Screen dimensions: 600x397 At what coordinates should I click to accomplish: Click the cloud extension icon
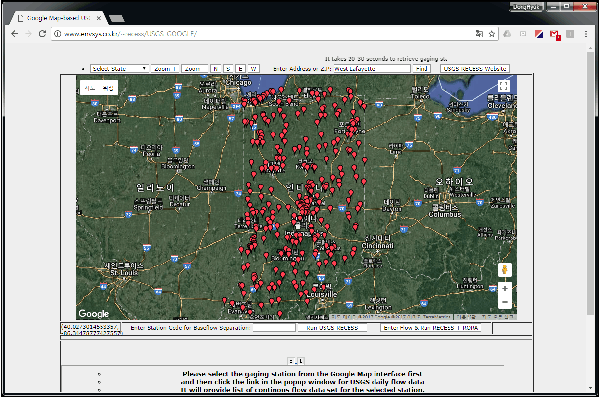(x=507, y=34)
